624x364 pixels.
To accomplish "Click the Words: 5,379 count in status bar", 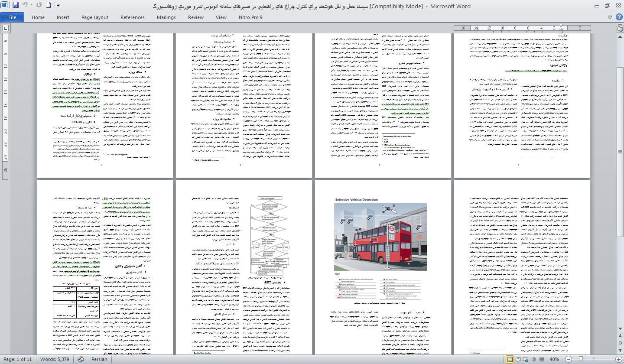I will pos(55,359).
